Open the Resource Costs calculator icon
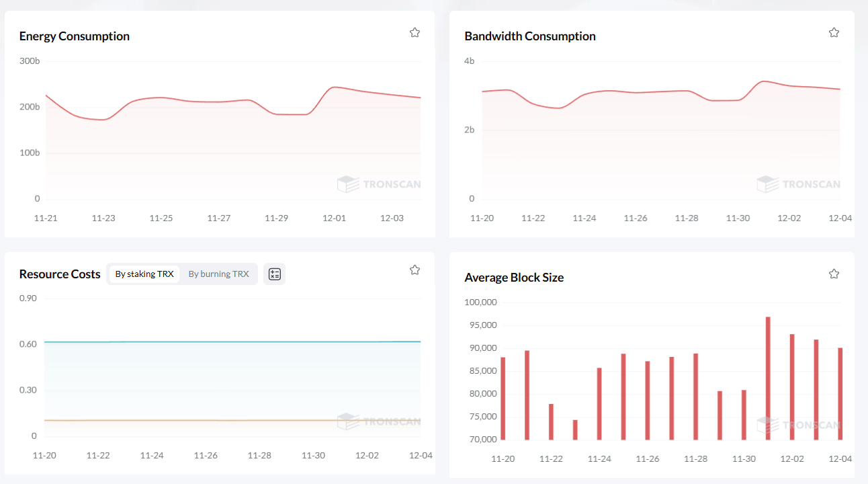This screenshot has height=484, width=868. tap(274, 274)
